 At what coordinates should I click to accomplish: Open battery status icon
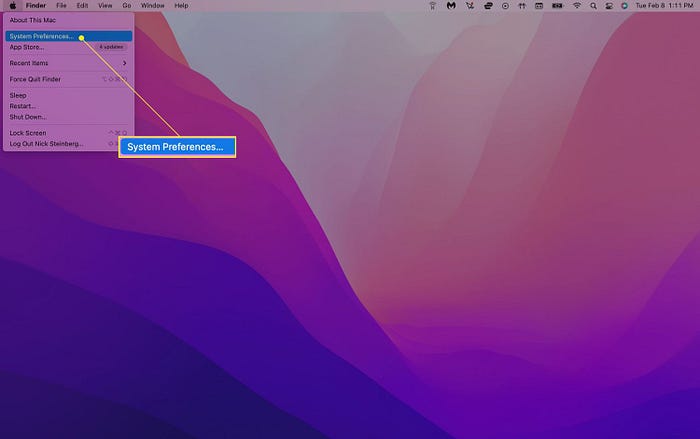557,6
